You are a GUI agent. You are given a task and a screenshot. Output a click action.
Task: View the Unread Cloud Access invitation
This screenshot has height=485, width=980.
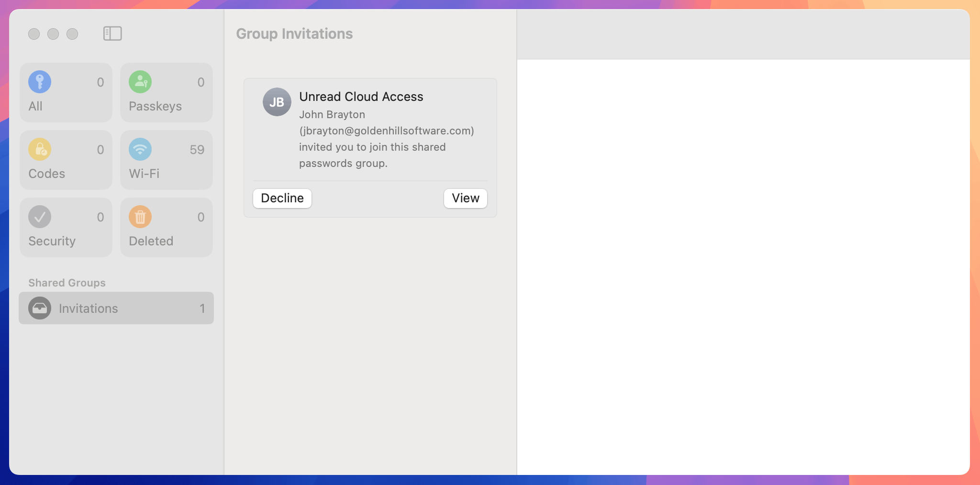coord(466,198)
